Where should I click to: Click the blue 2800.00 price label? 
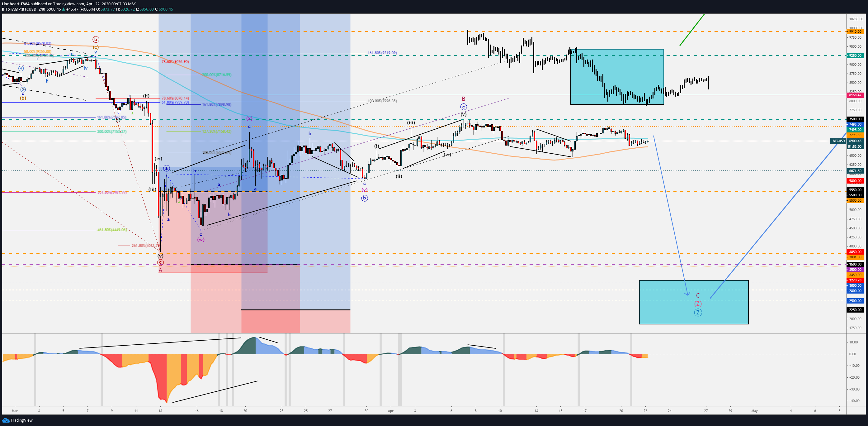click(855, 291)
